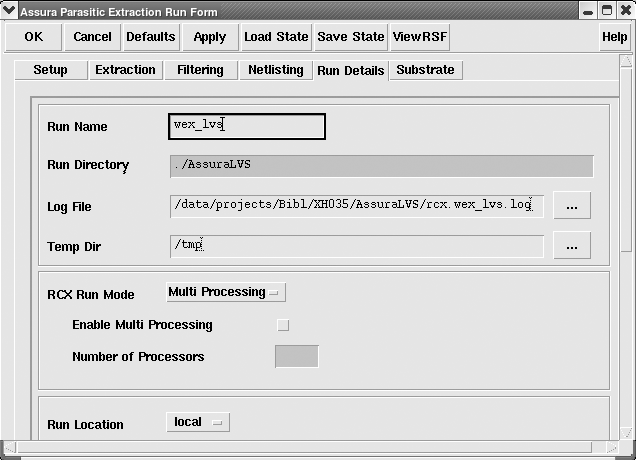The width and height of the screenshot is (636, 460).
Task: Close the Assura Run Form window
Action: [626, 11]
